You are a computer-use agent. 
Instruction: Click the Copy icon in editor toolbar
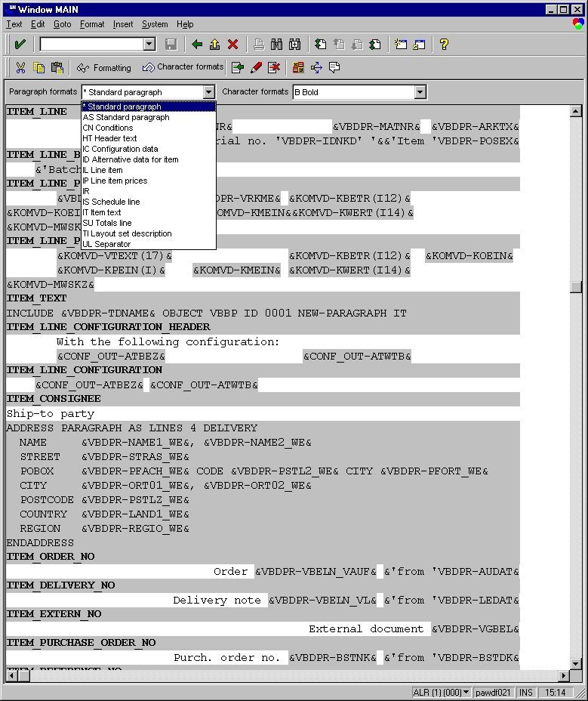click(x=38, y=68)
